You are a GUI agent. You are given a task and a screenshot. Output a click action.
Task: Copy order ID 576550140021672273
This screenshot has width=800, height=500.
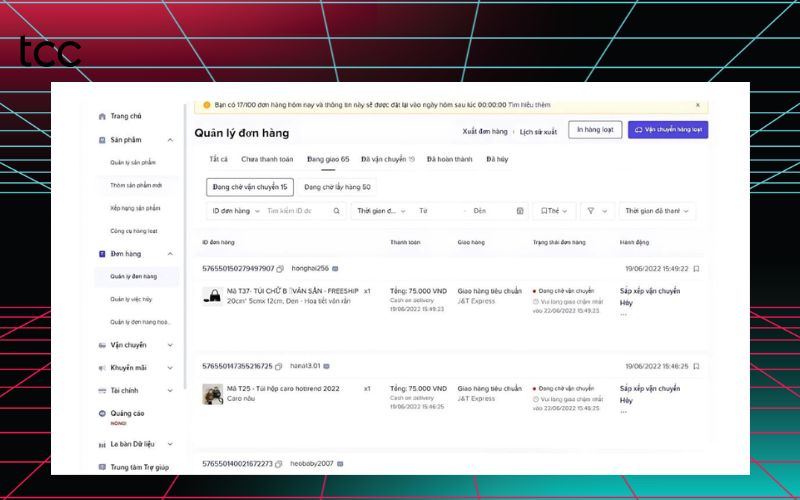pyautogui.click(x=279, y=464)
